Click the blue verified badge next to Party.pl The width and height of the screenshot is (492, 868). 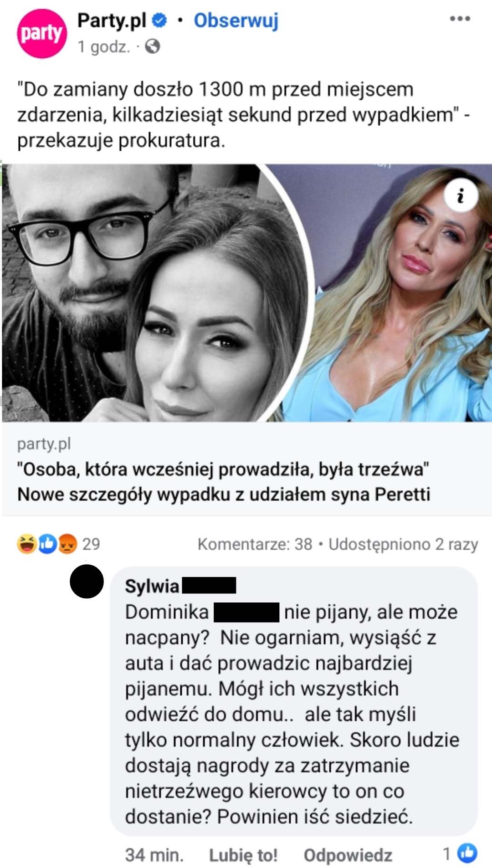pyautogui.click(x=159, y=20)
